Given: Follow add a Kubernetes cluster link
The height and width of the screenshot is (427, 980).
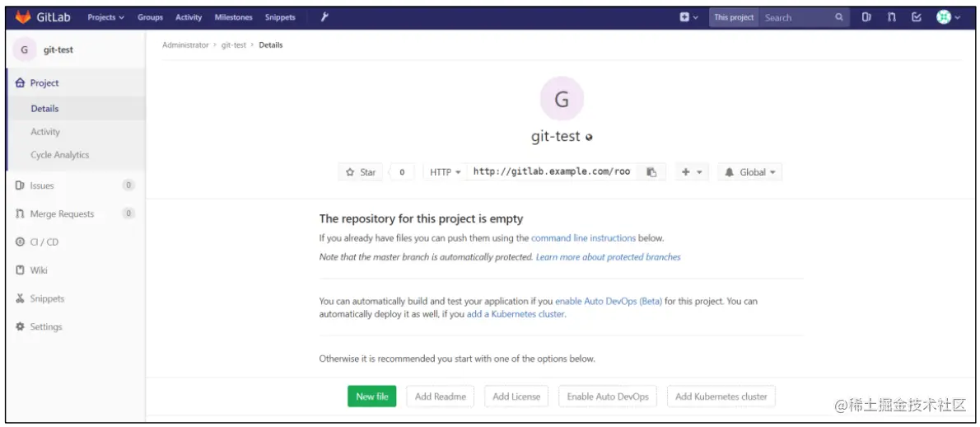Looking at the screenshot, I should click(x=516, y=314).
